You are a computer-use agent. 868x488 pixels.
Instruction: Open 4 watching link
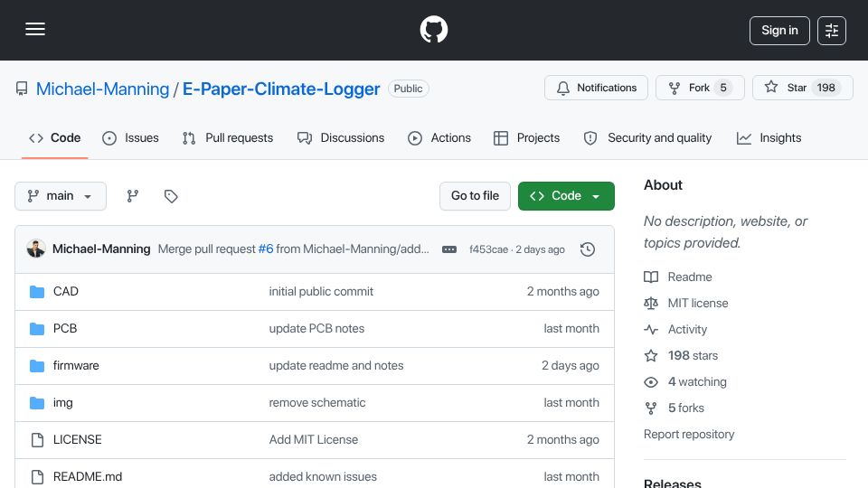click(685, 381)
